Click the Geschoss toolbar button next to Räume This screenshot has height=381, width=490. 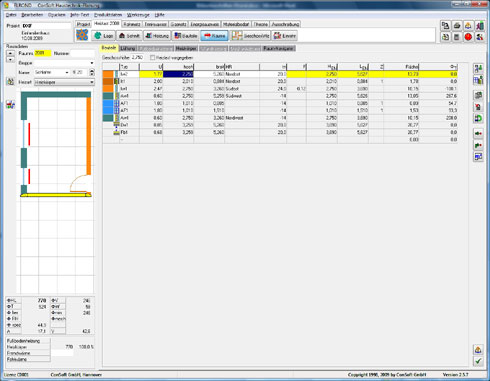click(x=250, y=36)
